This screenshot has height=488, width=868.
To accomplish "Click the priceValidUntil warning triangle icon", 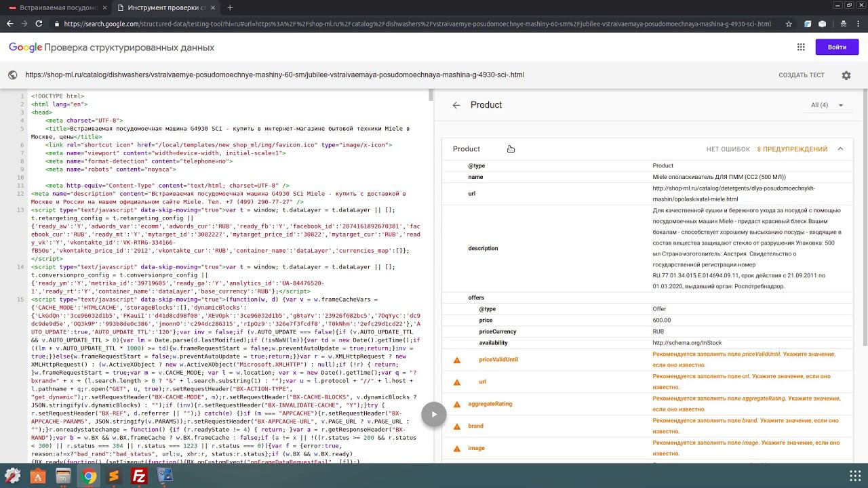I will [x=457, y=360].
